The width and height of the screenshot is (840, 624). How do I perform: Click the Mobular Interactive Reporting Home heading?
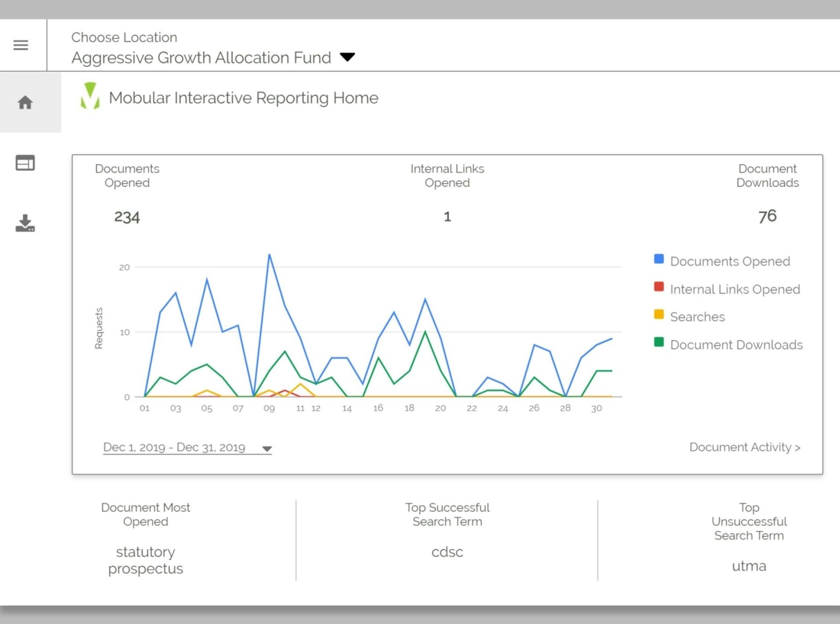click(243, 98)
